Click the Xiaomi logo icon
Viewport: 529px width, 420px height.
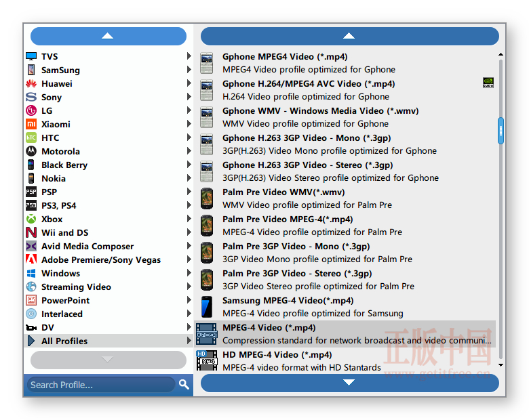[31, 124]
